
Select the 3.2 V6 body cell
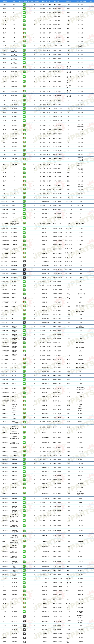coord(68,612)
